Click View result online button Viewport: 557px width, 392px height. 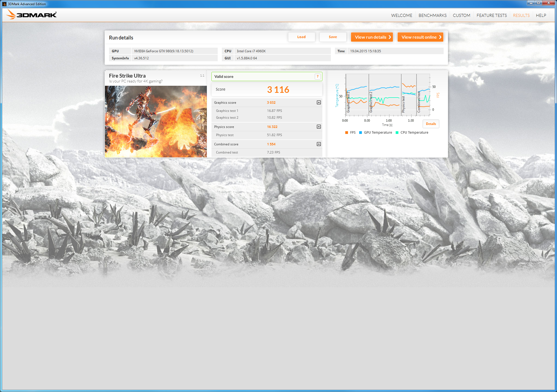(420, 37)
